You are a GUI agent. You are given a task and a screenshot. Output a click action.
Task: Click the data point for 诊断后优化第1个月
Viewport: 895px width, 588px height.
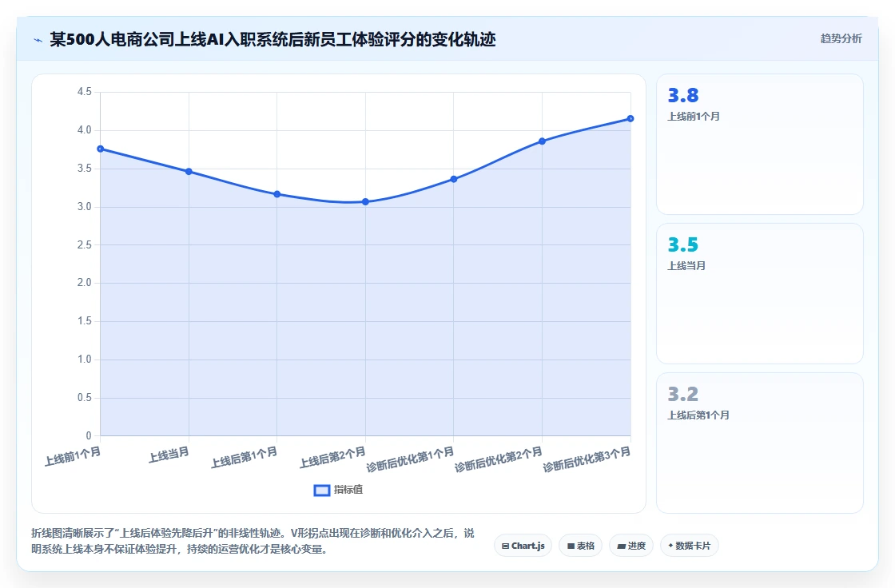tap(454, 179)
